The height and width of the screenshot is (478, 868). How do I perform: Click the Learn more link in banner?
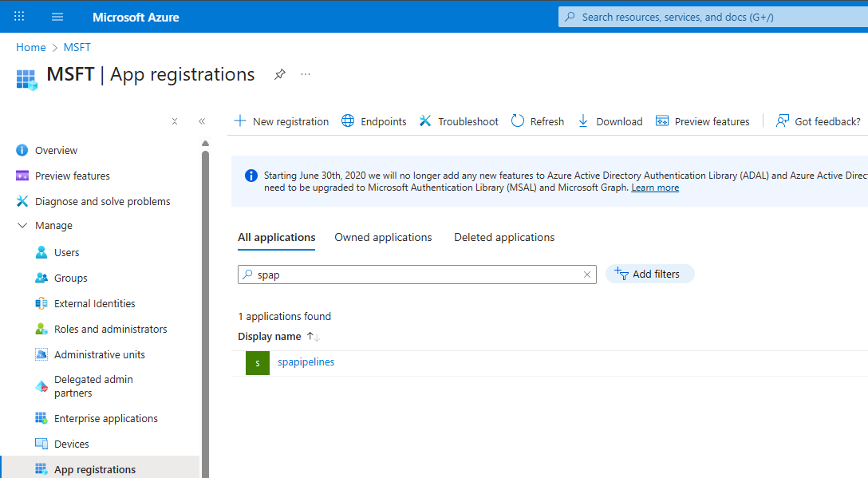pos(655,188)
